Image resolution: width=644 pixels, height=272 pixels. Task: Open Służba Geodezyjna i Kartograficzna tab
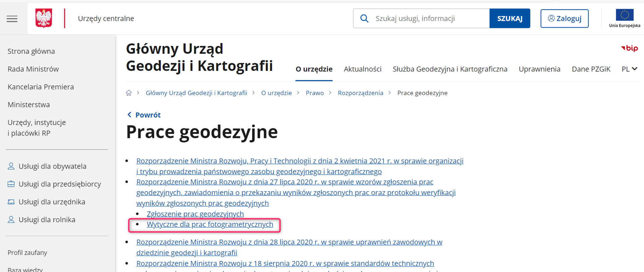point(450,69)
